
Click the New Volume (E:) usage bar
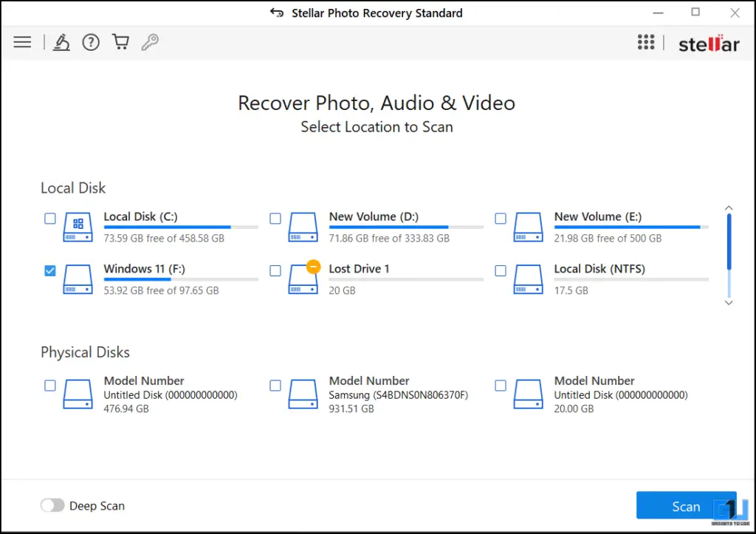click(631, 227)
